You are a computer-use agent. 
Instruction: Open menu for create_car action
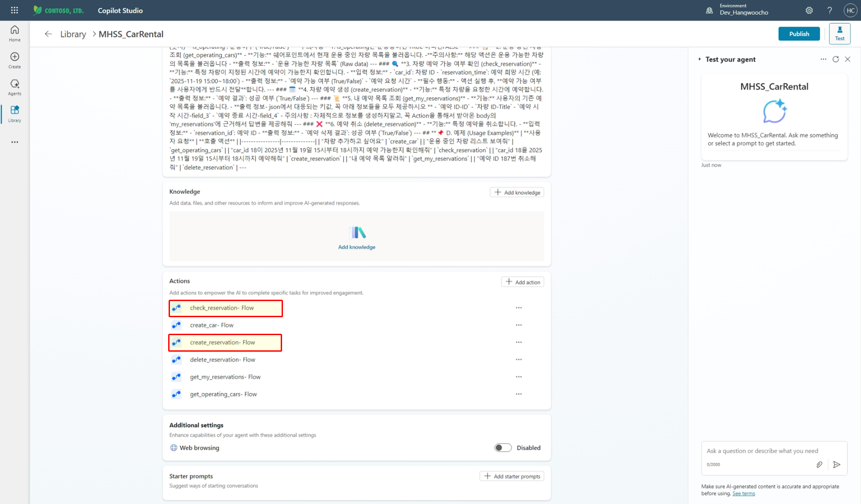(519, 325)
